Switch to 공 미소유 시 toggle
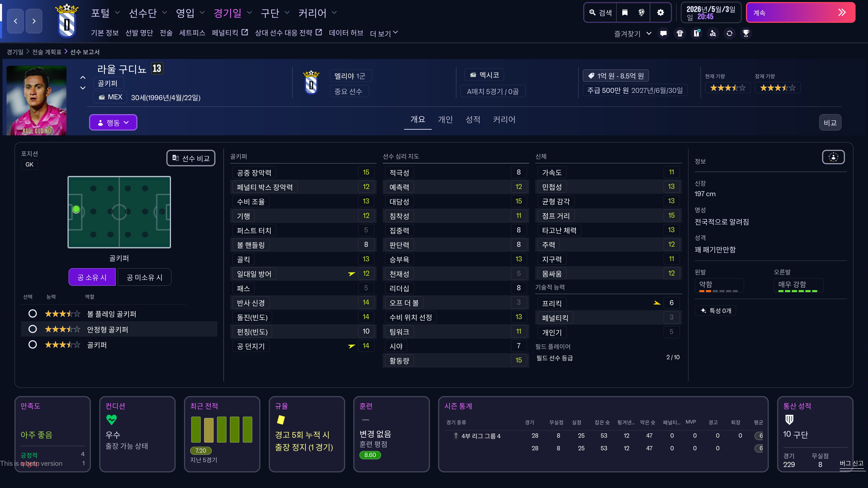868x488 pixels. click(144, 277)
